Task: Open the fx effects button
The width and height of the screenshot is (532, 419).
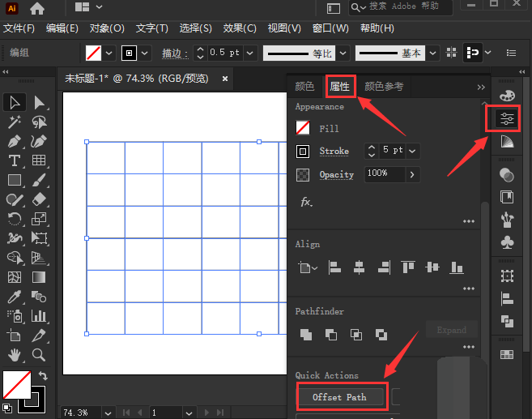Action: coord(306,203)
